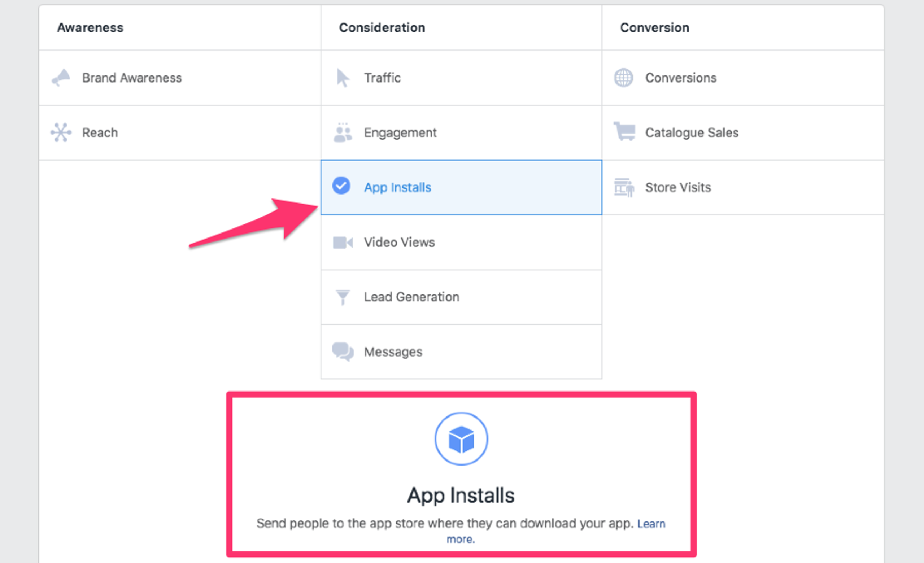
Task: Click the App Installs cube icon
Action: tap(461, 439)
